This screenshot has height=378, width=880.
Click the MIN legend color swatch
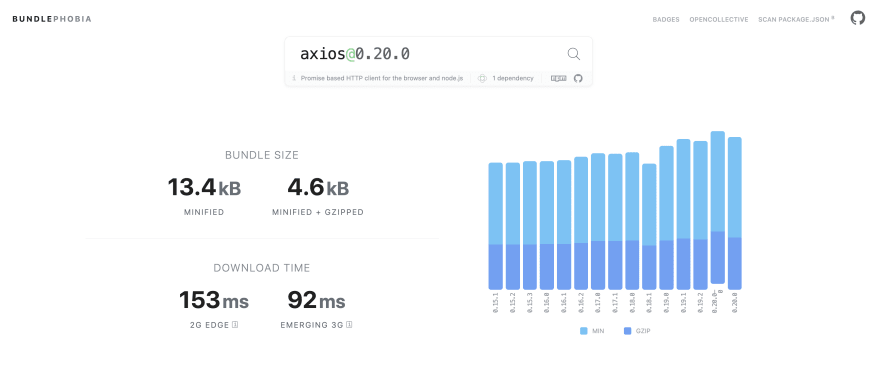pyautogui.click(x=584, y=331)
